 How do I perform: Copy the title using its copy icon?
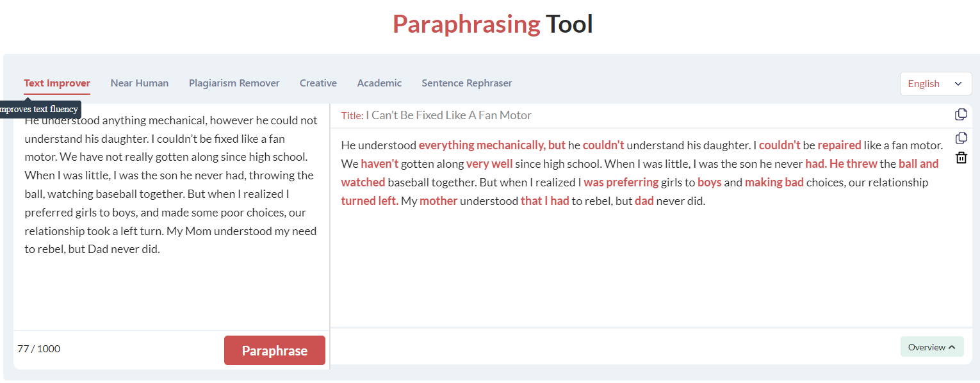(x=961, y=115)
